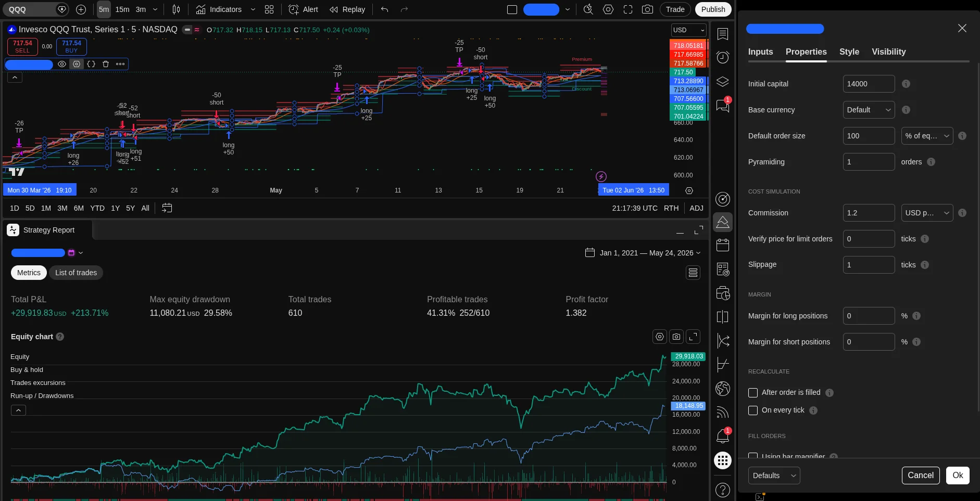Open commission type USD dropdown
Screen dimensions: 980x501
(927, 213)
